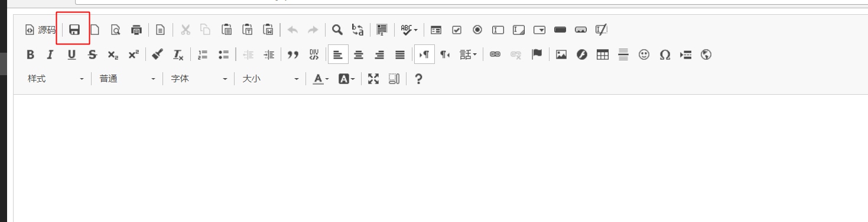Insert a selection list field
868x222 pixels.
tap(539, 30)
